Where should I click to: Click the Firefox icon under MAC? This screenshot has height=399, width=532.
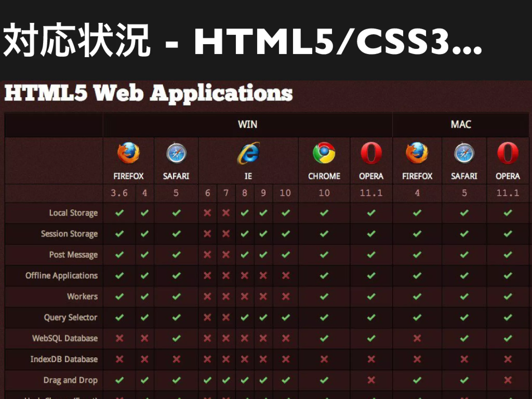point(417,153)
